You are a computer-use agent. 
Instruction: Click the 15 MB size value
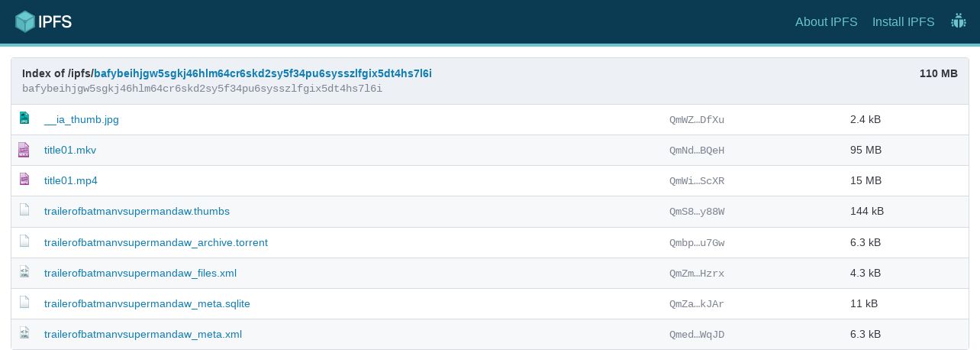[x=866, y=180]
